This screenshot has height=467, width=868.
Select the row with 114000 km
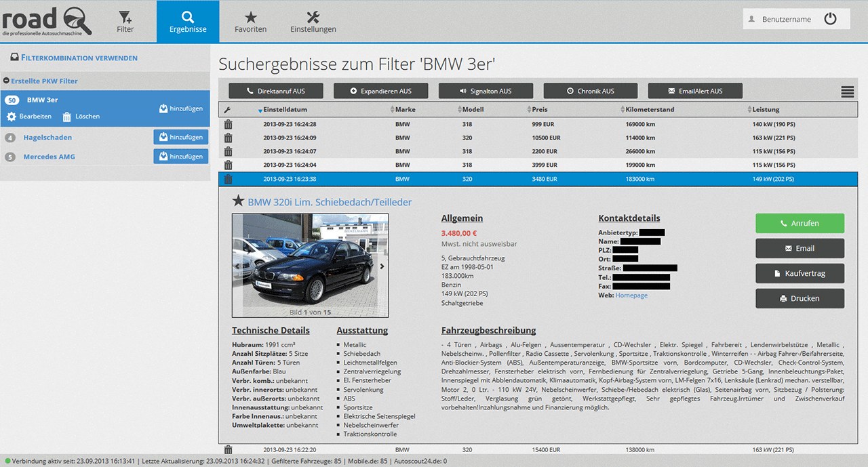pyautogui.click(x=538, y=138)
